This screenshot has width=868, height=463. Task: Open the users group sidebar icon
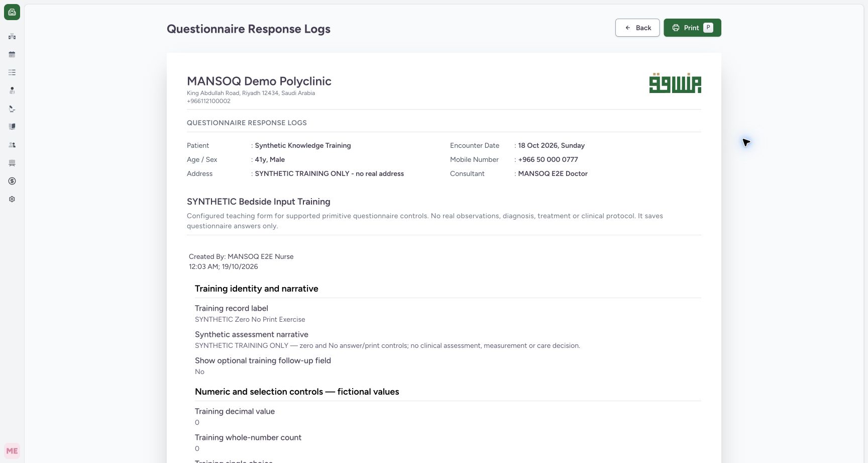(x=12, y=145)
